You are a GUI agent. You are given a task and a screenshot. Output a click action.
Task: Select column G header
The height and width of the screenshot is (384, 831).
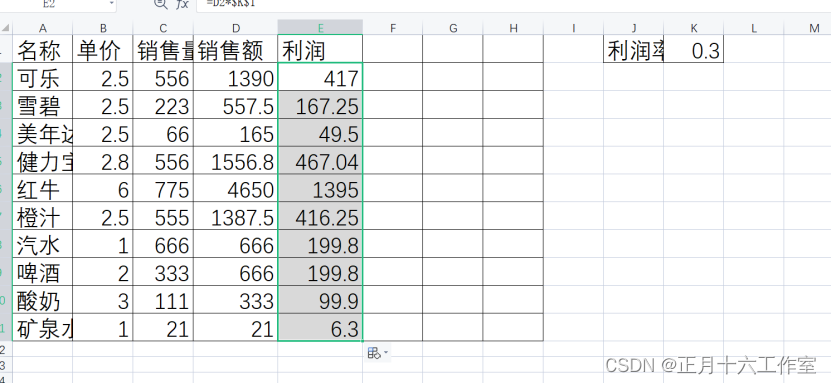point(453,28)
